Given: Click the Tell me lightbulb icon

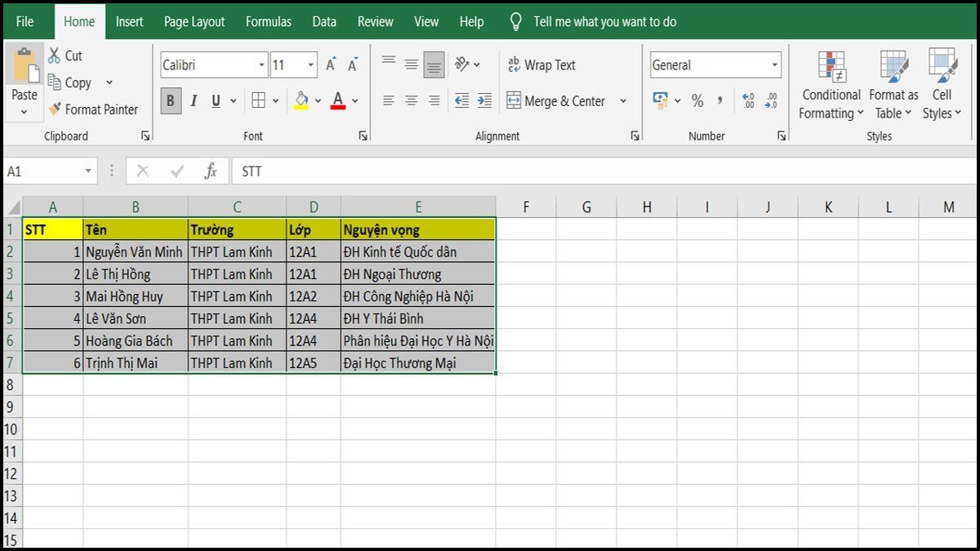Looking at the screenshot, I should click(x=515, y=22).
